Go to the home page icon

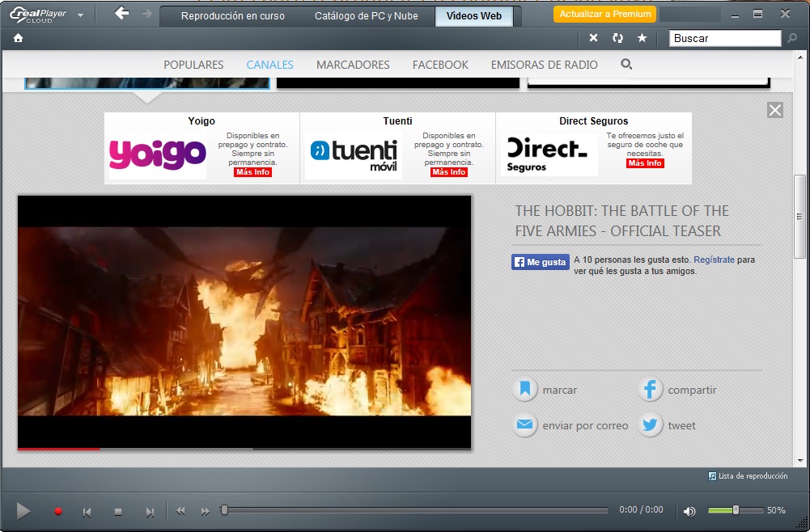tap(18, 38)
